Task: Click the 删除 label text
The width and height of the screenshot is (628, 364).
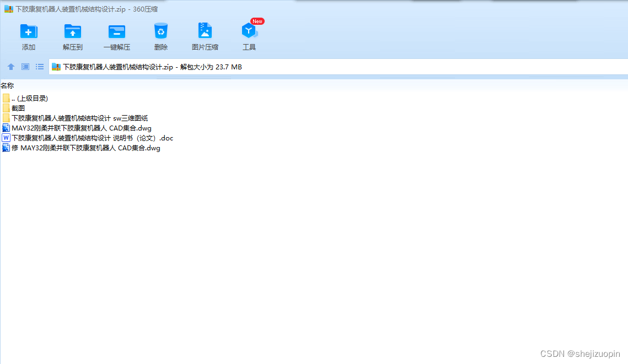Action: point(160,47)
